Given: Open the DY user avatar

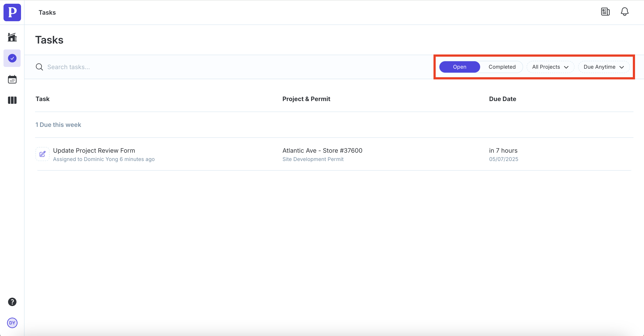Looking at the screenshot, I should tap(12, 323).
